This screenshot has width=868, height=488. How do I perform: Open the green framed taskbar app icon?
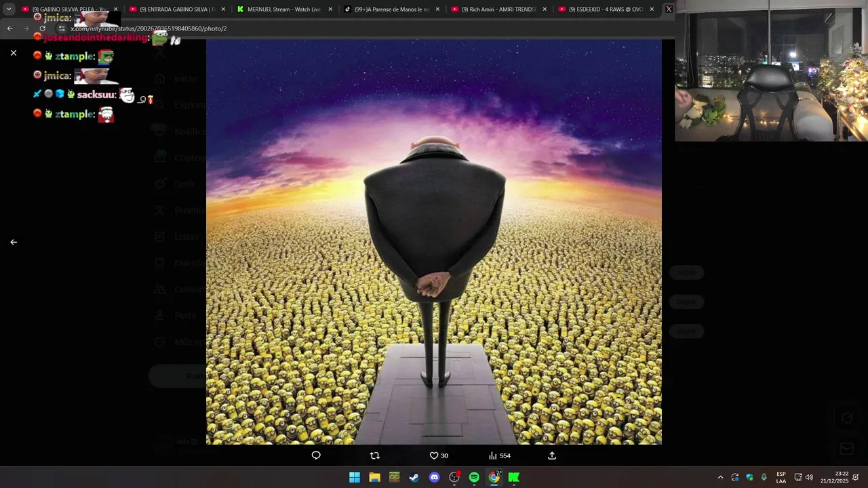(x=394, y=477)
